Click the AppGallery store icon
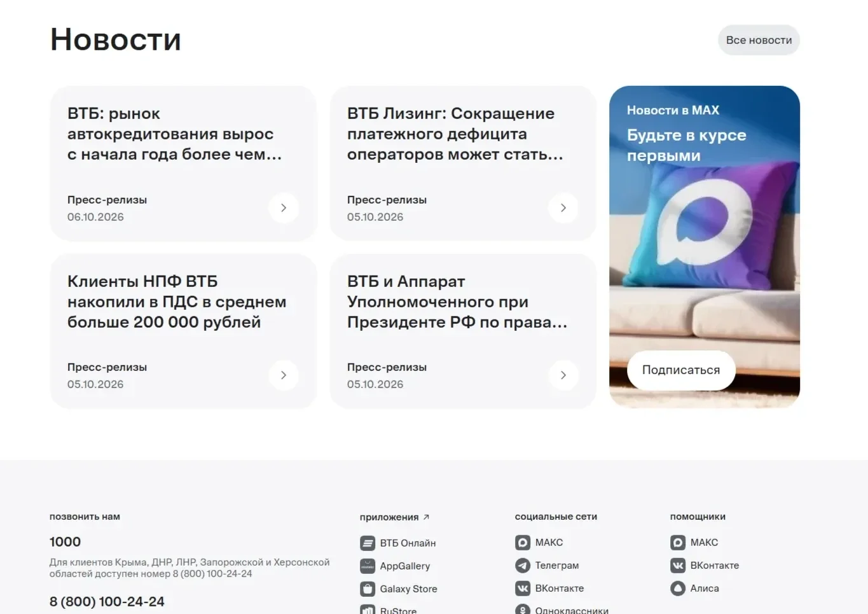 [368, 566]
